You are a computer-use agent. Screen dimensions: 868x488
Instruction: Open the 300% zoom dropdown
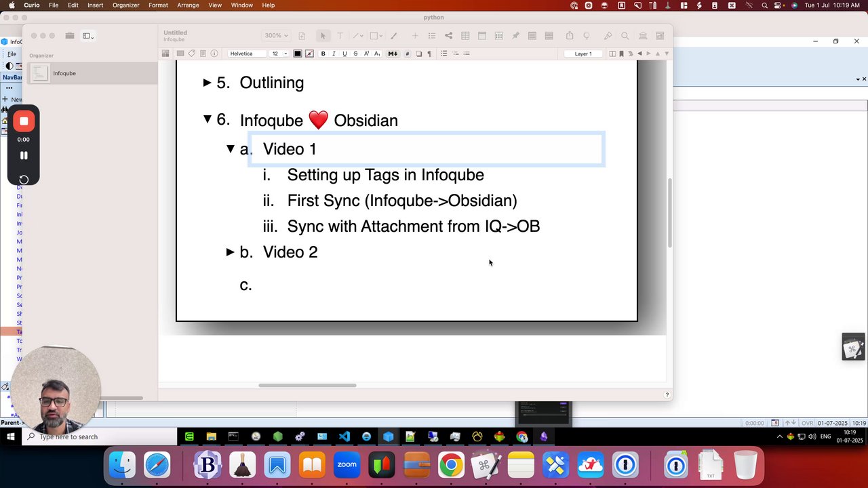(x=277, y=35)
